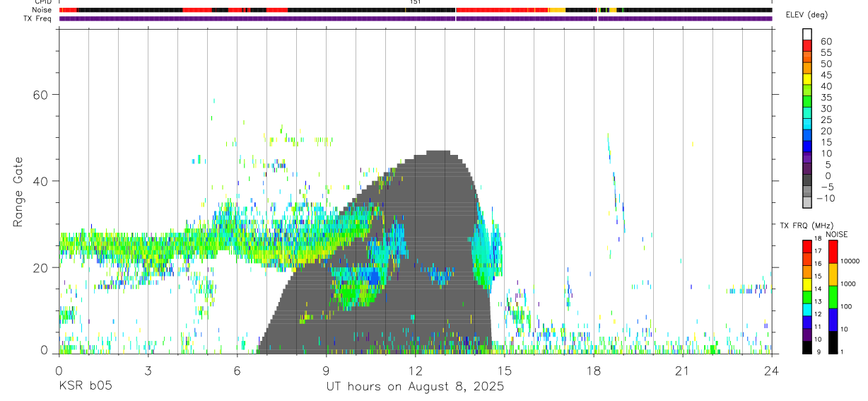Viewport: 868px width, 401px height.
Task: Click the '18' tick on the UT hours axis
Action: [594, 371]
